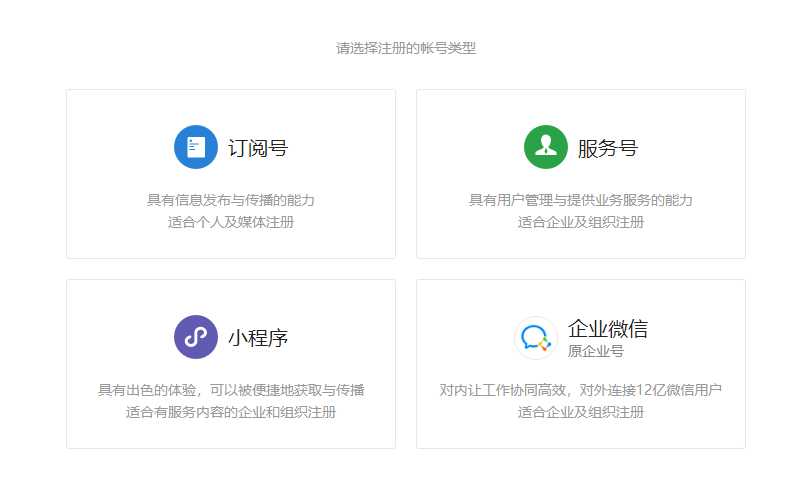
Task: Click the purple 小程序 logo icon
Action: [x=196, y=337]
